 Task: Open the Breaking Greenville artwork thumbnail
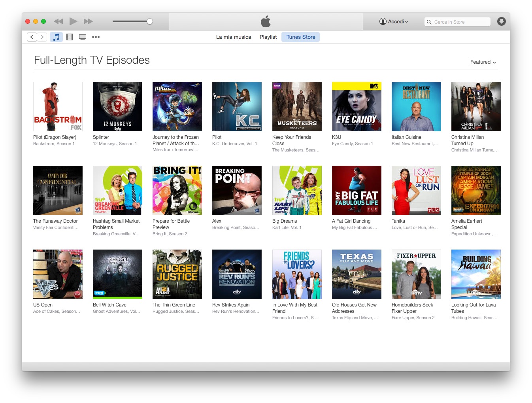tap(117, 190)
